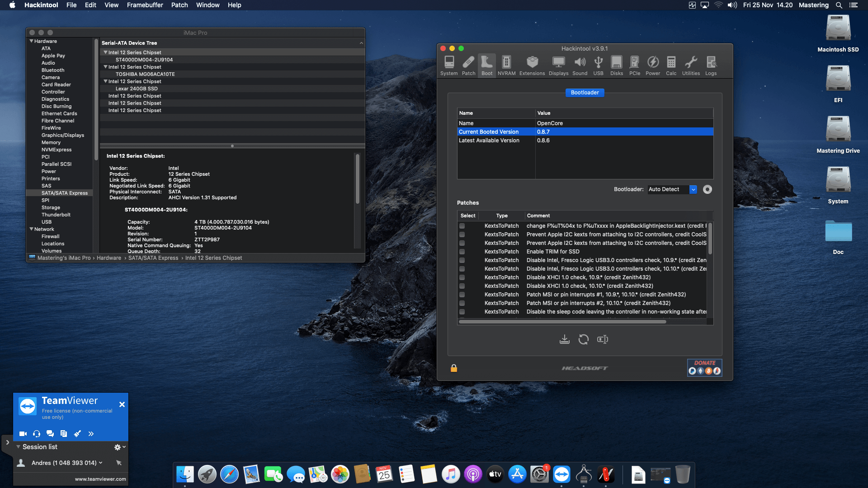The image size is (868, 488).
Task: Check the Enable TRIM for SSD patch
Action: click(462, 252)
